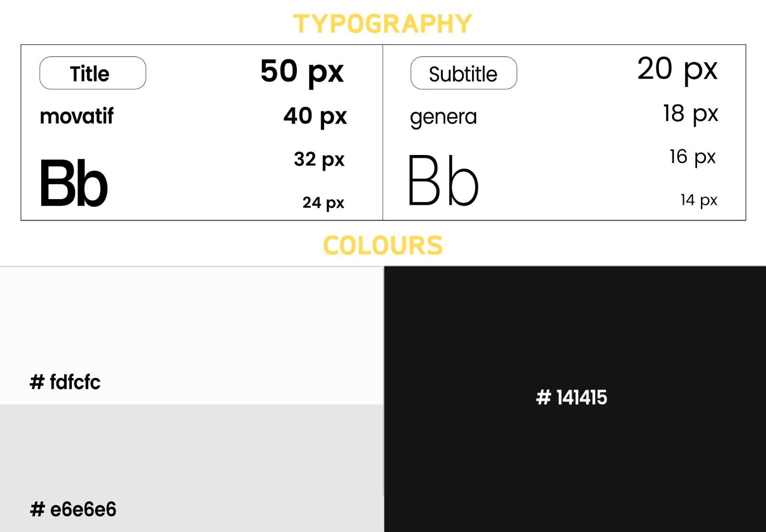
Task: Click the movatif font name
Action: coord(77,116)
